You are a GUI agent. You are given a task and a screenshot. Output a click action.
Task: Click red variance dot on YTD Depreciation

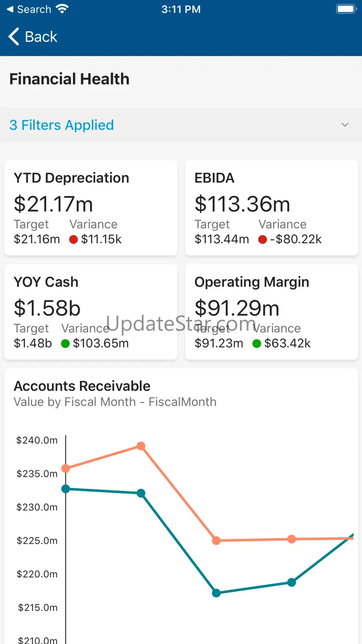click(73, 240)
